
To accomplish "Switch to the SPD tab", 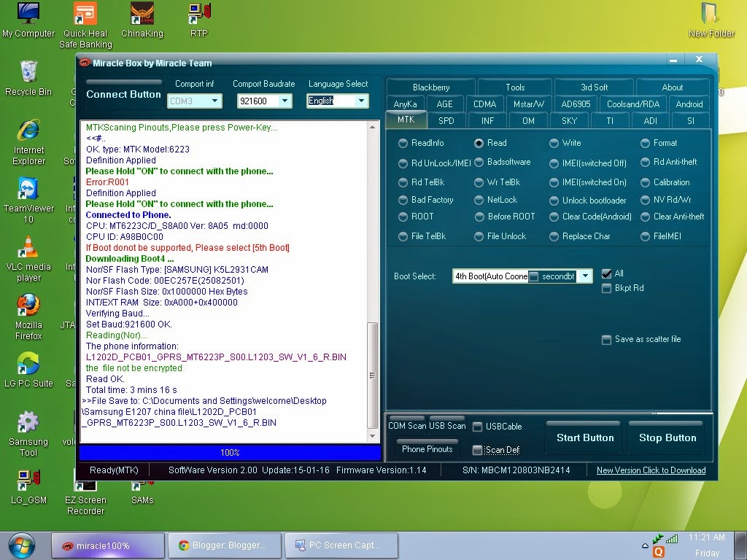I will 446,120.
